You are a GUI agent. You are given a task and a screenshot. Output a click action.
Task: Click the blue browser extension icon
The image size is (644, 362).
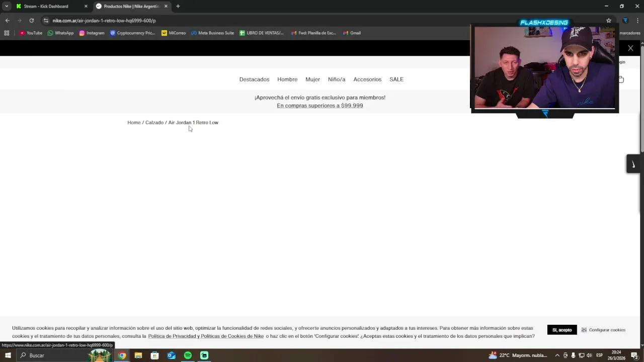click(625, 21)
